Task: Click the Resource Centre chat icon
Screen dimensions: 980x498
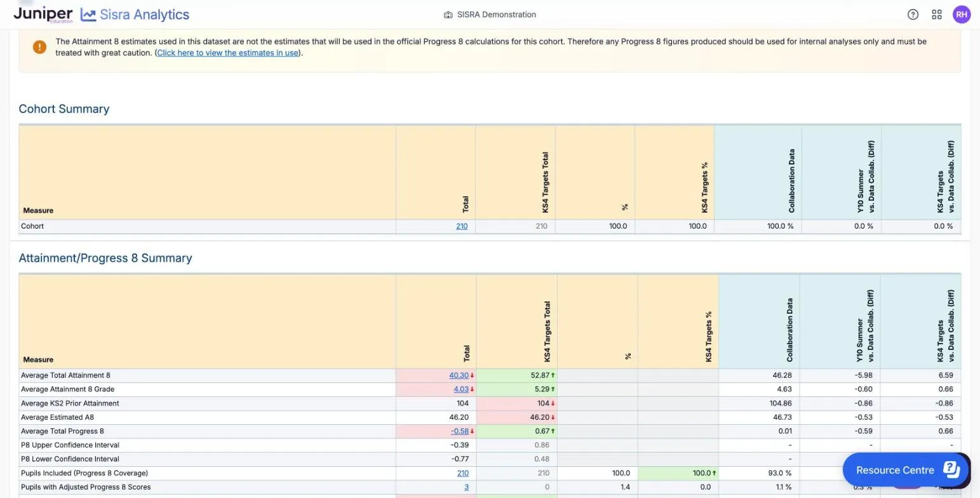Action: click(x=951, y=469)
